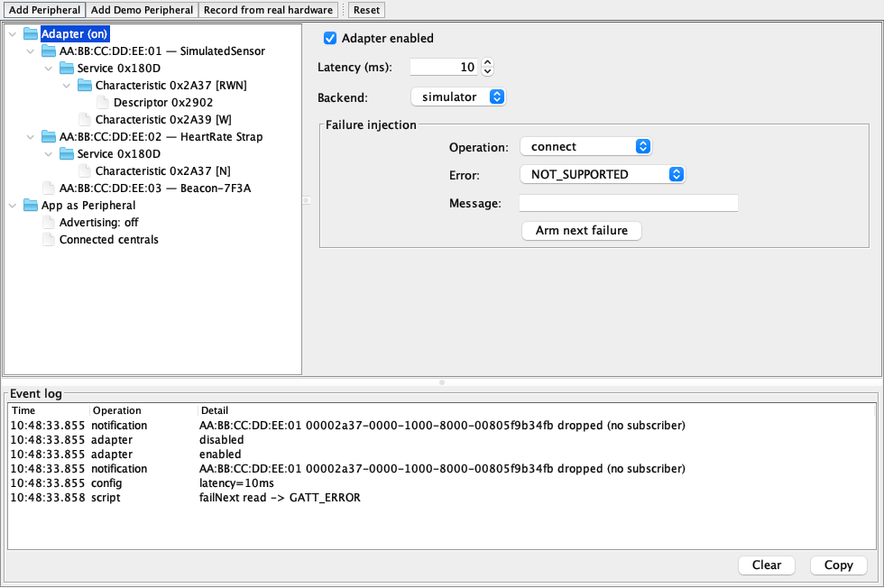Select the Connected centrals row

click(109, 240)
